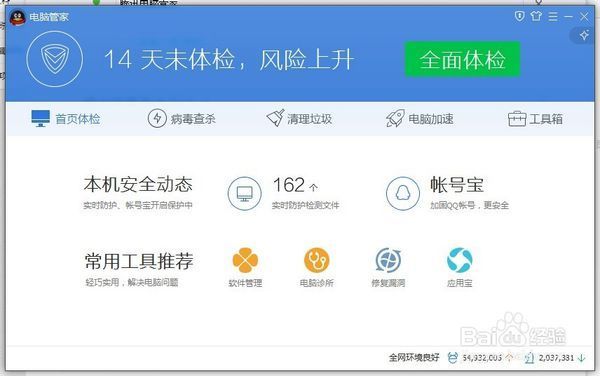
Task: Click the shield icon in title bar
Action: (519, 16)
